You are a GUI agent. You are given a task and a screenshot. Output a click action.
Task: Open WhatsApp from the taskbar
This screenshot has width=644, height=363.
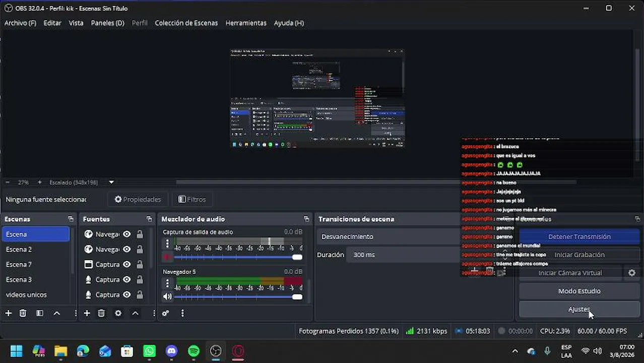[150, 351]
